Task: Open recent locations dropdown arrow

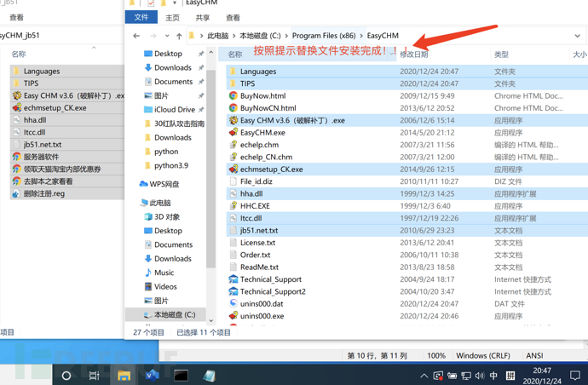Action: click(x=167, y=36)
